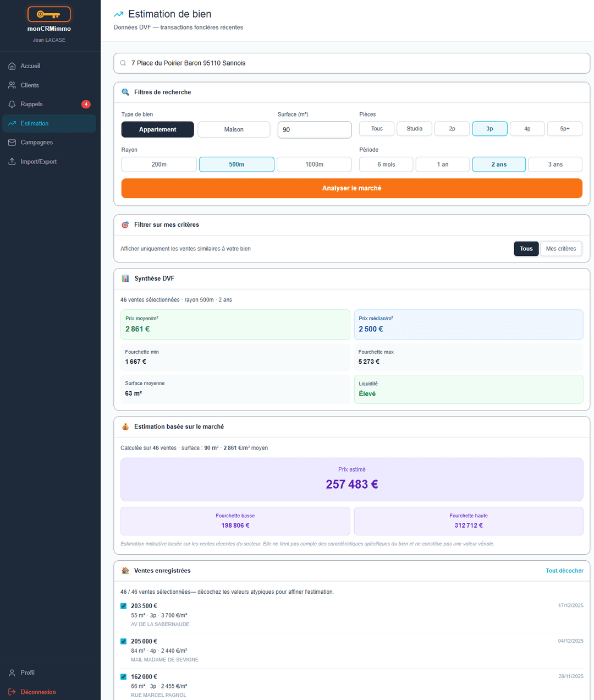Click the Clients people icon

tap(12, 85)
